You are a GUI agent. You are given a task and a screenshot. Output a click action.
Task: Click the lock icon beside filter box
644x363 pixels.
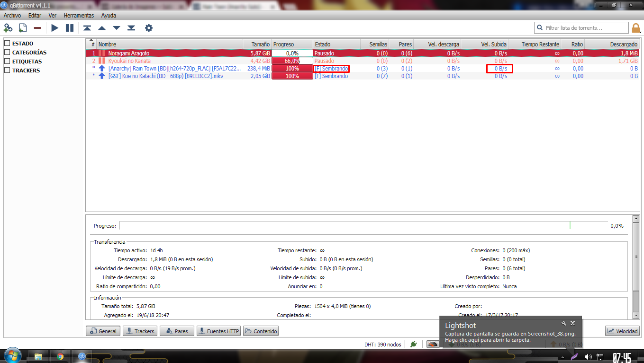pos(636,28)
